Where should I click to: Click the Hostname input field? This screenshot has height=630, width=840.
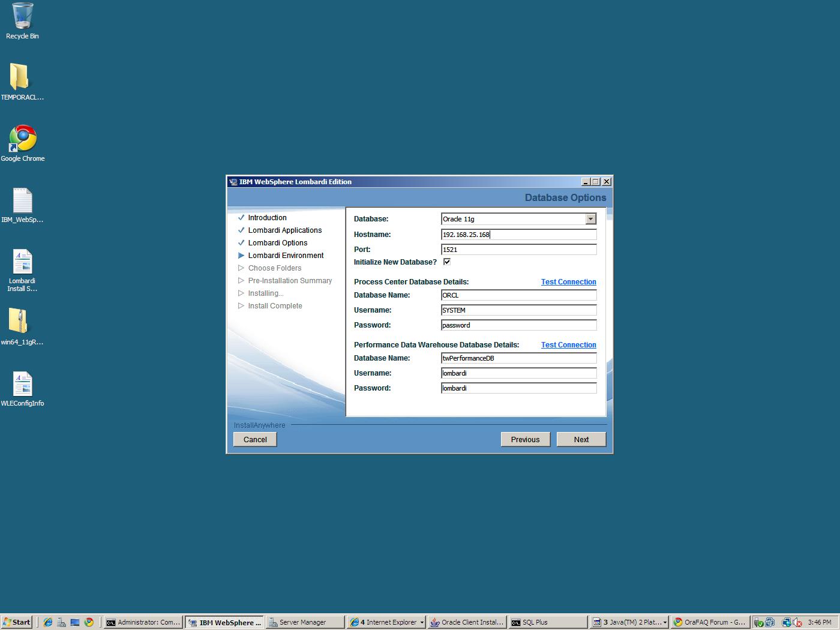pyautogui.click(x=518, y=235)
